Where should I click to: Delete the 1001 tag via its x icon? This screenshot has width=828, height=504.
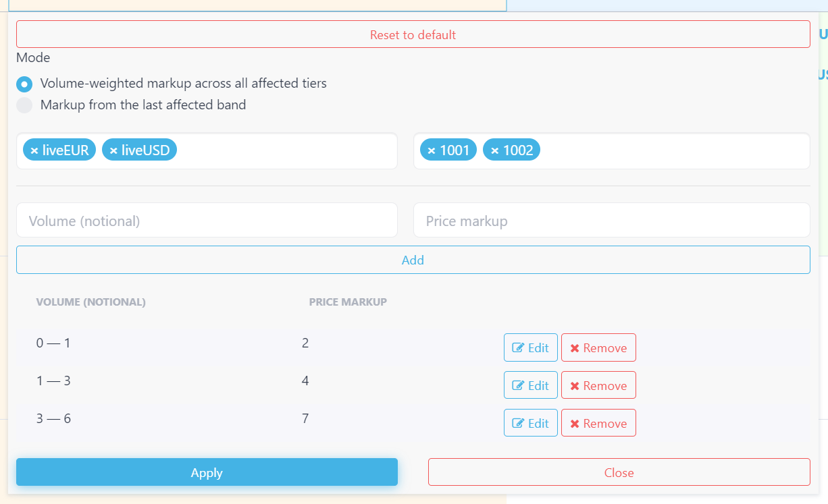[x=432, y=150]
